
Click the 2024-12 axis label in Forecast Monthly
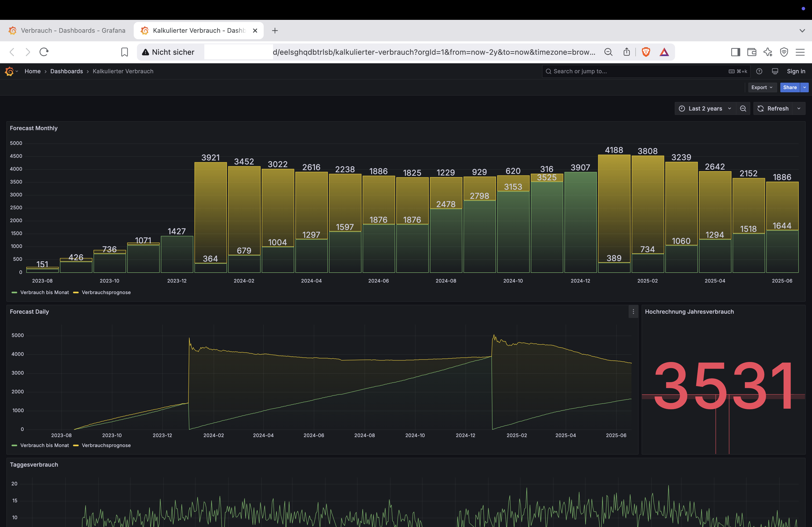[580, 281]
